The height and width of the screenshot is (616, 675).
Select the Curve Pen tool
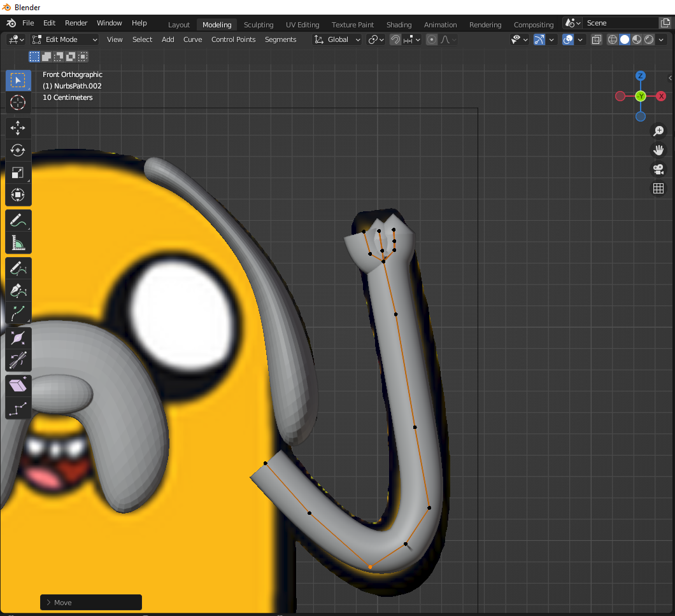click(x=18, y=291)
